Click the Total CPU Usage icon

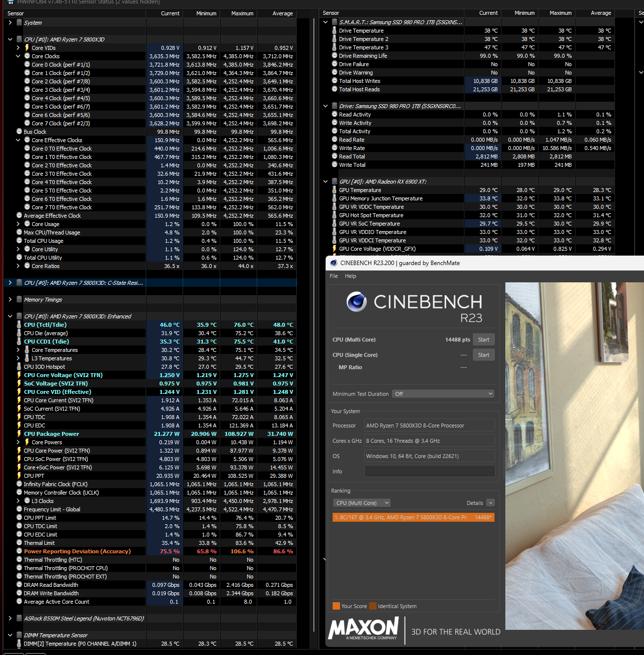coord(19,241)
